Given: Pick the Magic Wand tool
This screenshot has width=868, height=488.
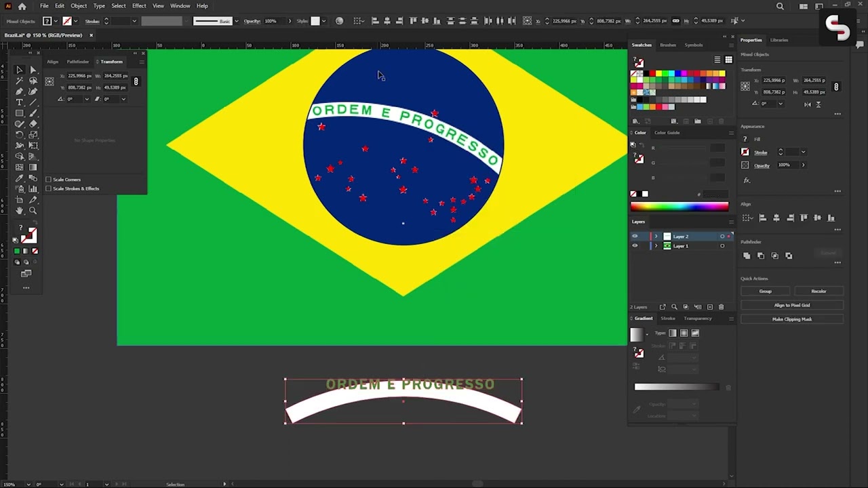Looking at the screenshot, I should click(20, 81).
